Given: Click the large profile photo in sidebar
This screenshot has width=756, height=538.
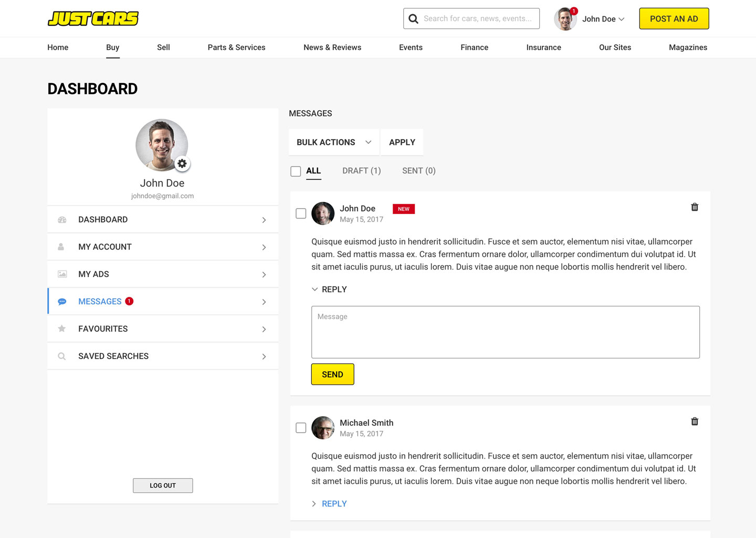Looking at the screenshot, I should coord(162,145).
